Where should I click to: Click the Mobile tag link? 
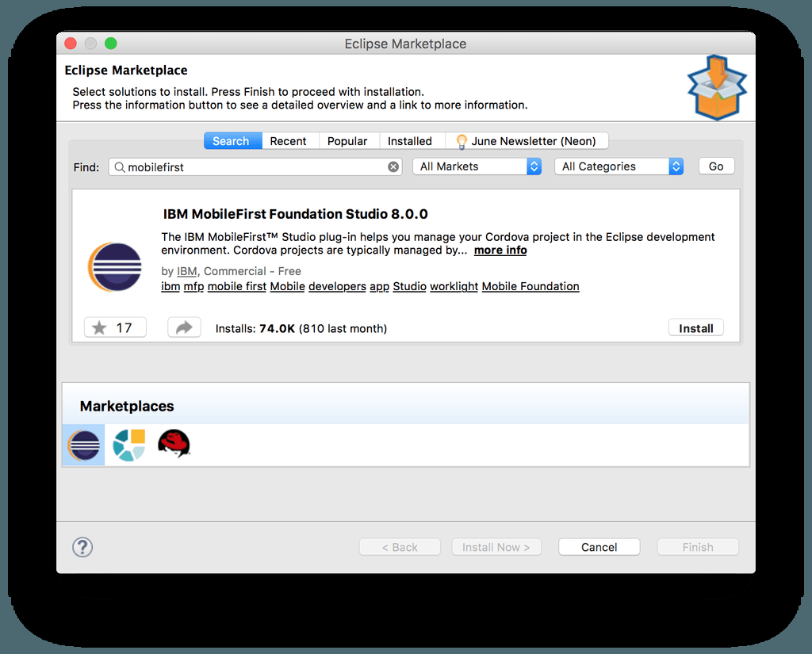point(287,286)
